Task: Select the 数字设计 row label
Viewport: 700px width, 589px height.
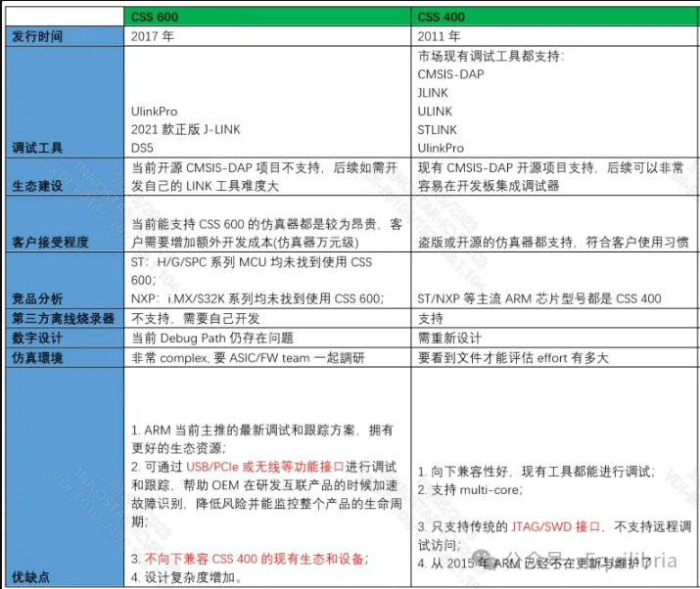Action: [x=37, y=338]
